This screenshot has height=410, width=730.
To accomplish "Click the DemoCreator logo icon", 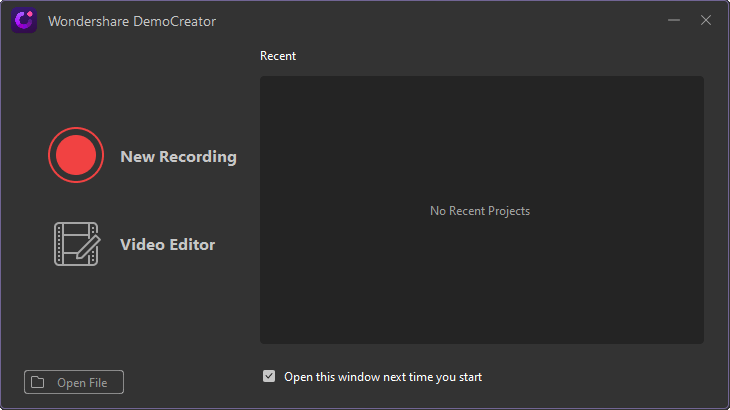I will coord(24,21).
